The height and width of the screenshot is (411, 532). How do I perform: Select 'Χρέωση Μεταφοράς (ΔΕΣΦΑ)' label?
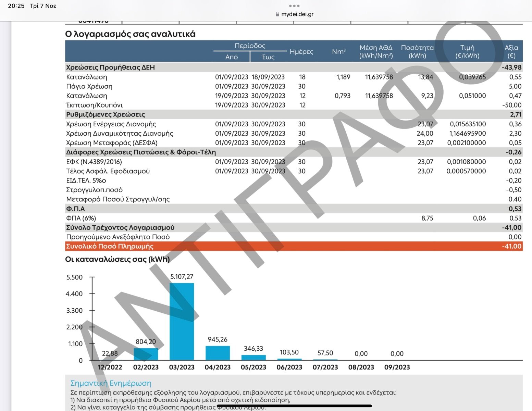tap(112, 143)
